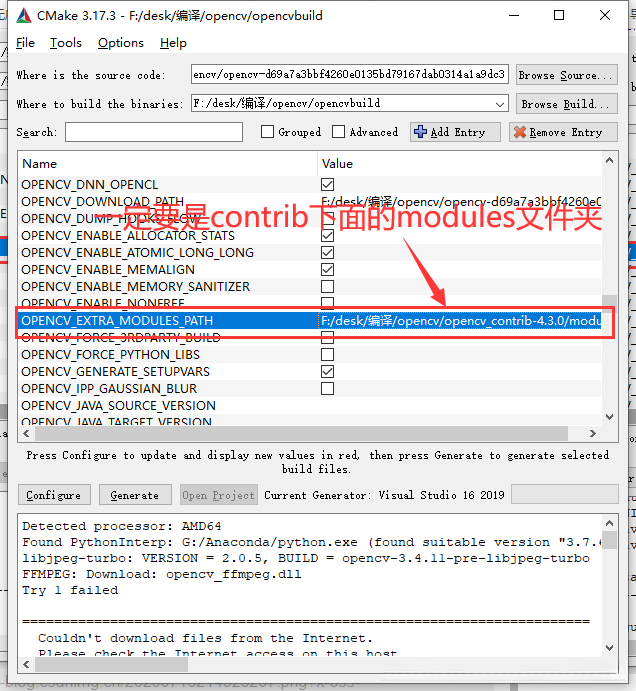Minimize the CMake window

[x=514, y=15]
